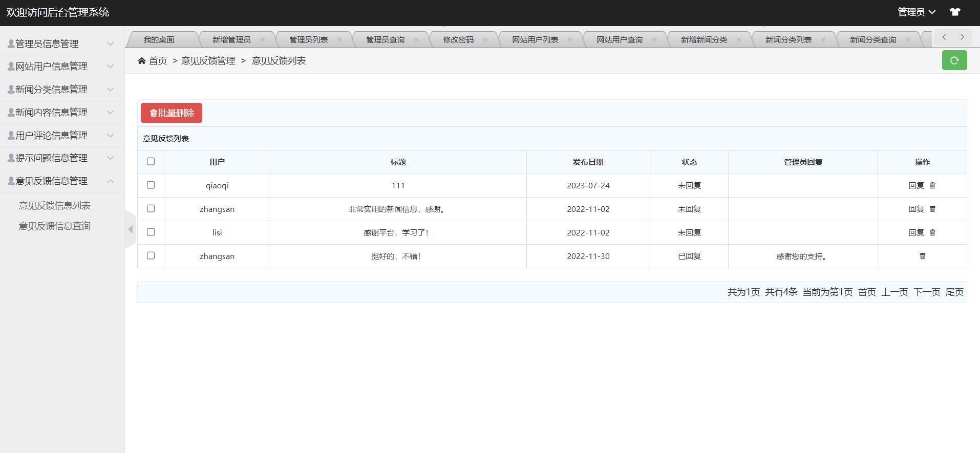This screenshot has height=453, width=980.
Task: Close the 新增管理员 tab
Action: point(263,39)
